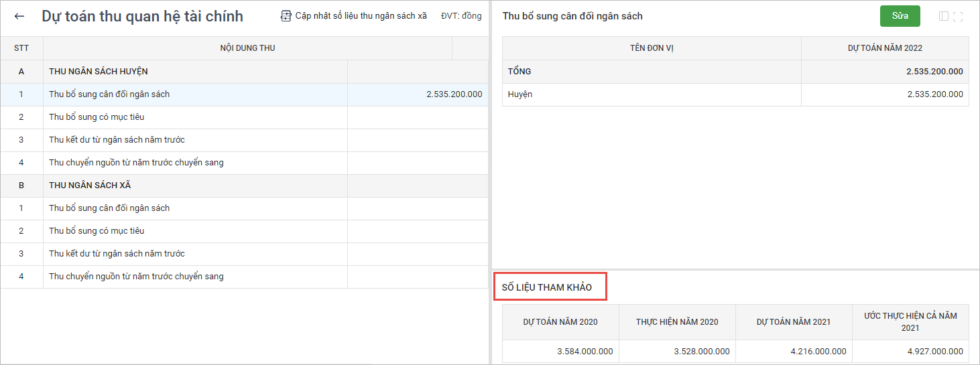Click the TỔNG total row
The width and height of the screenshot is (980, 365).
519,72
